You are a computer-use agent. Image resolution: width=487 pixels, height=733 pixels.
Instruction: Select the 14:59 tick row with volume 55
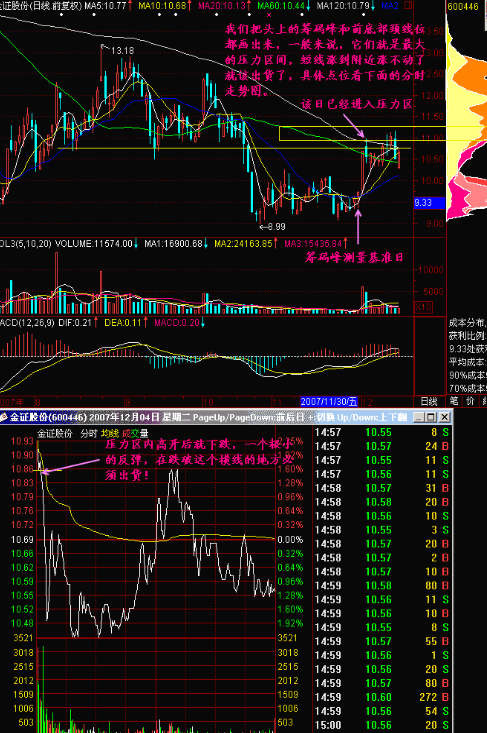pyautogui.click(x=381, y=641)
